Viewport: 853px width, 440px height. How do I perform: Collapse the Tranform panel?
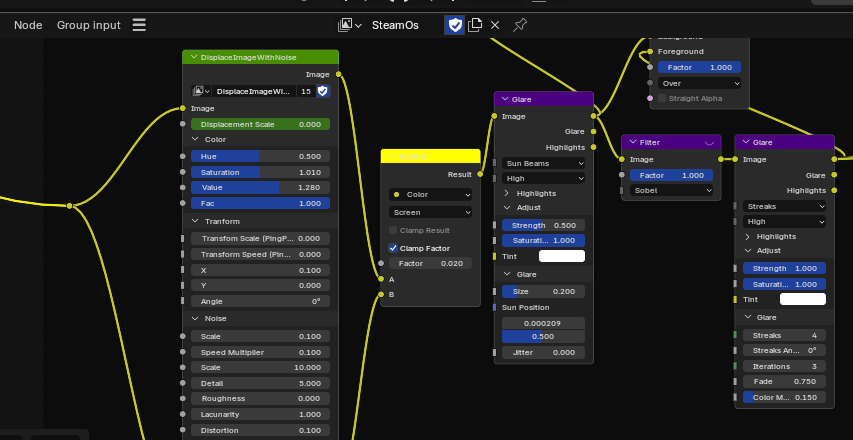pos(195,221)
